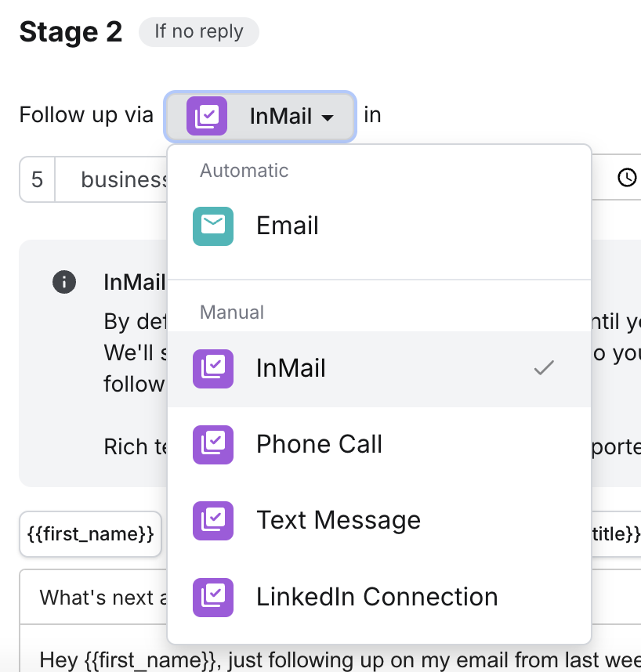Click the purple icon beside Text Message
641x672 pixels.
(x=213, y=520)
